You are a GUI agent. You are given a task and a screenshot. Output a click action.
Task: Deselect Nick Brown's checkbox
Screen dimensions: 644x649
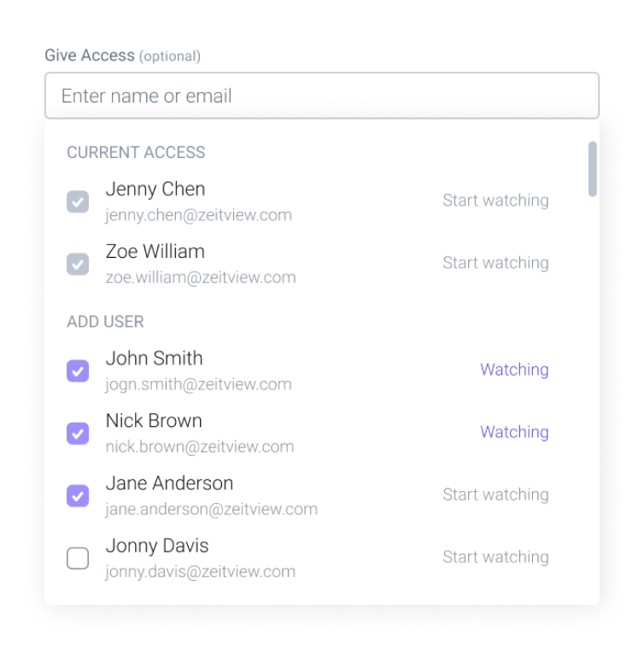78,433
